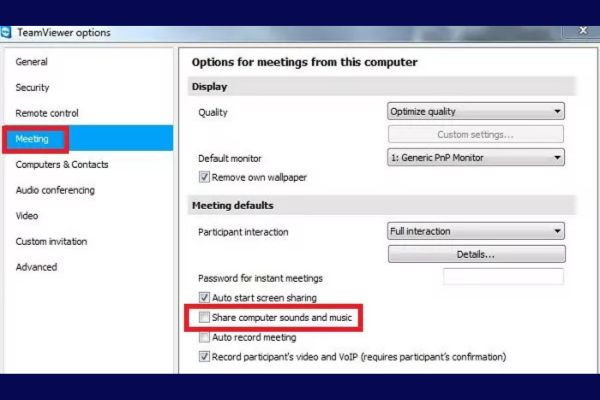Focus the Password for instant meetings field
Viewport: 600px width, 400px height.
503,277
